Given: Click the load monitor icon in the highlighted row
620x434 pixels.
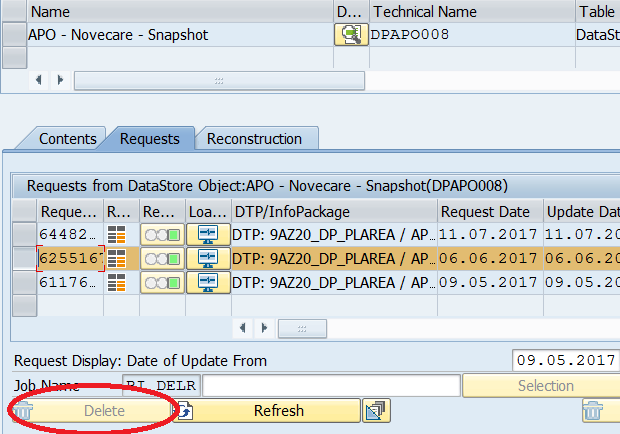Looking at the screenshot, I should click(208, 258).
